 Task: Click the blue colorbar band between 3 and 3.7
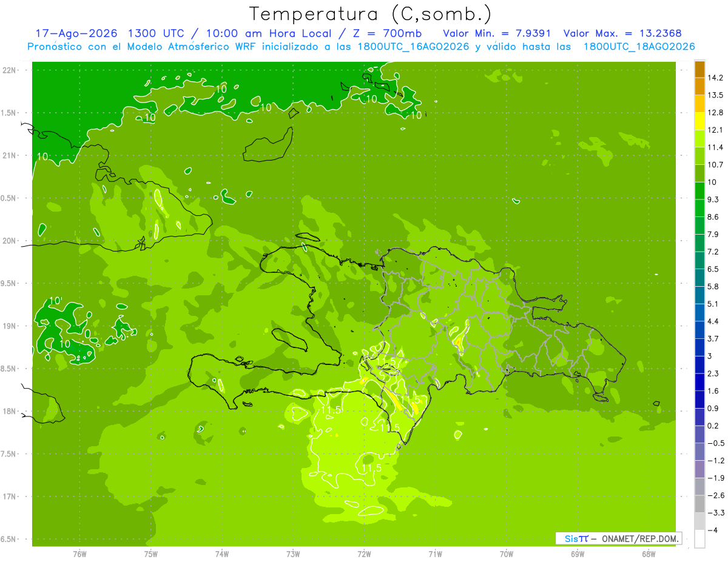(x=699, y=347)
